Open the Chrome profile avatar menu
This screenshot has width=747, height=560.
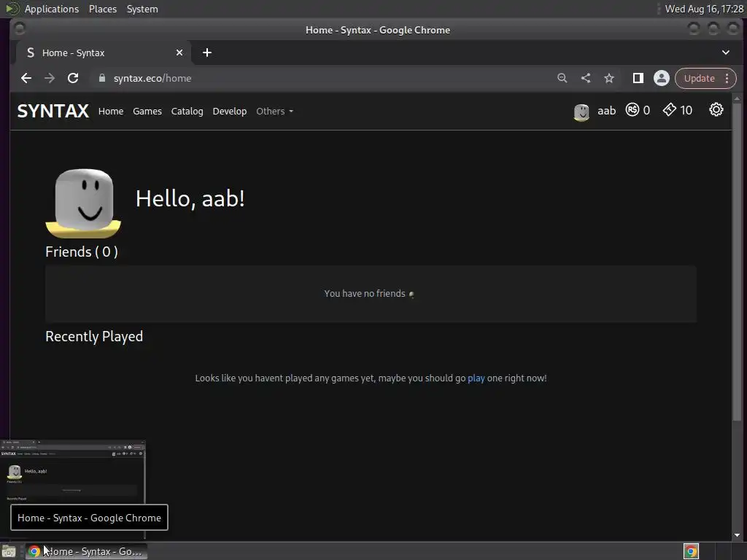661,78
